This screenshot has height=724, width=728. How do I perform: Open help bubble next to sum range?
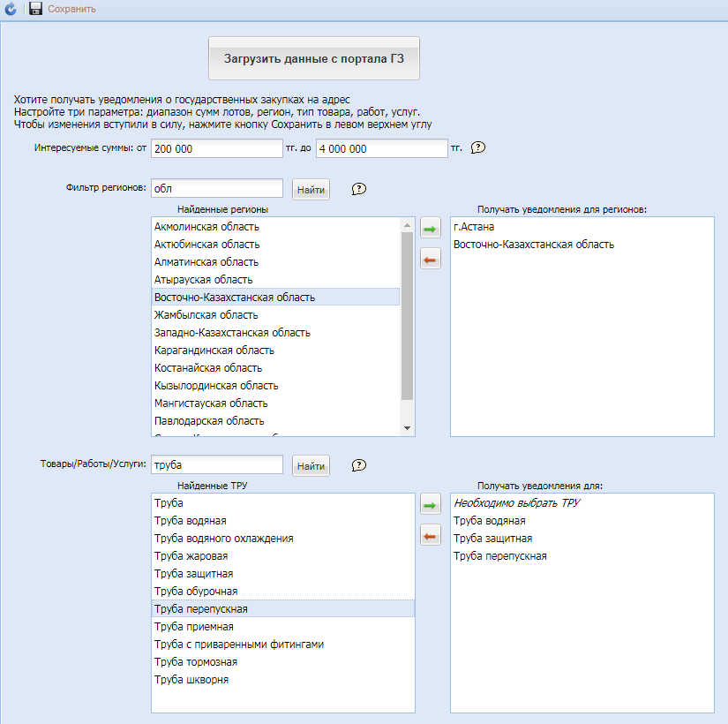[x=477, y=147]
